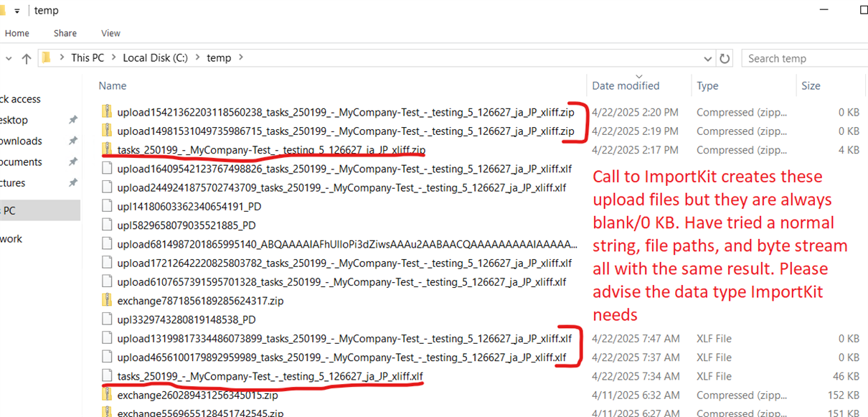Select tasks_250199 ja_JP_xliff.xlf file name
The image size is (868, 417).
click(x=270, y=375)
